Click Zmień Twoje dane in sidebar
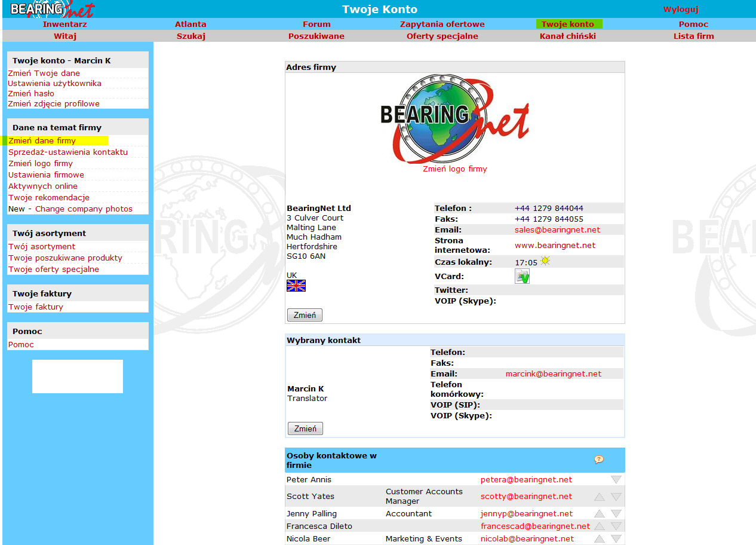 pos(44,74)
